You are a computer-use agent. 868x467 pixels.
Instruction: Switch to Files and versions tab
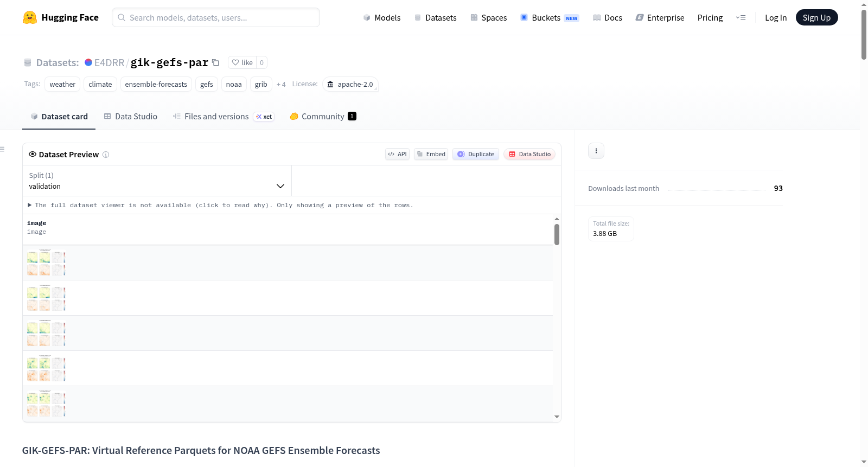coord(224,116)
